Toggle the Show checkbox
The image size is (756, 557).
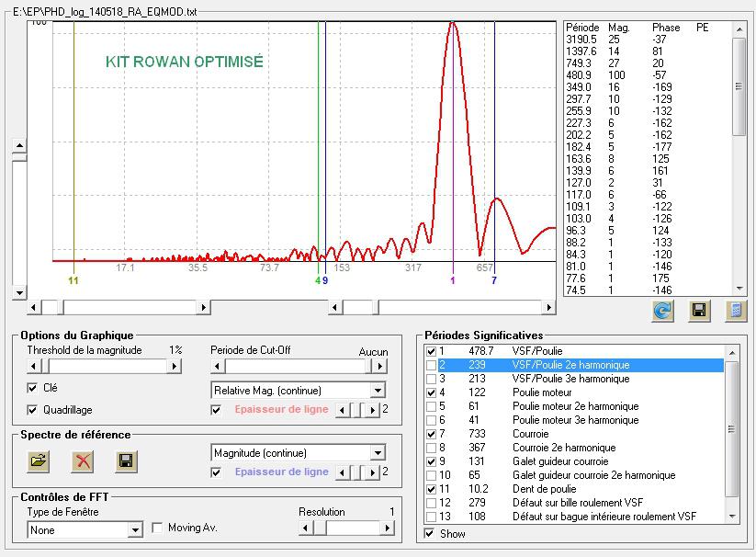tap(429, 533)
